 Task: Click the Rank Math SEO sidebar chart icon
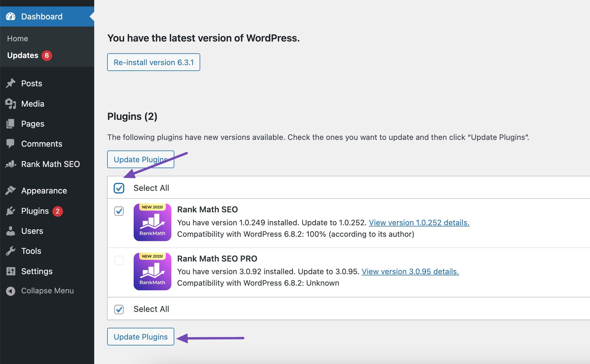11,164
